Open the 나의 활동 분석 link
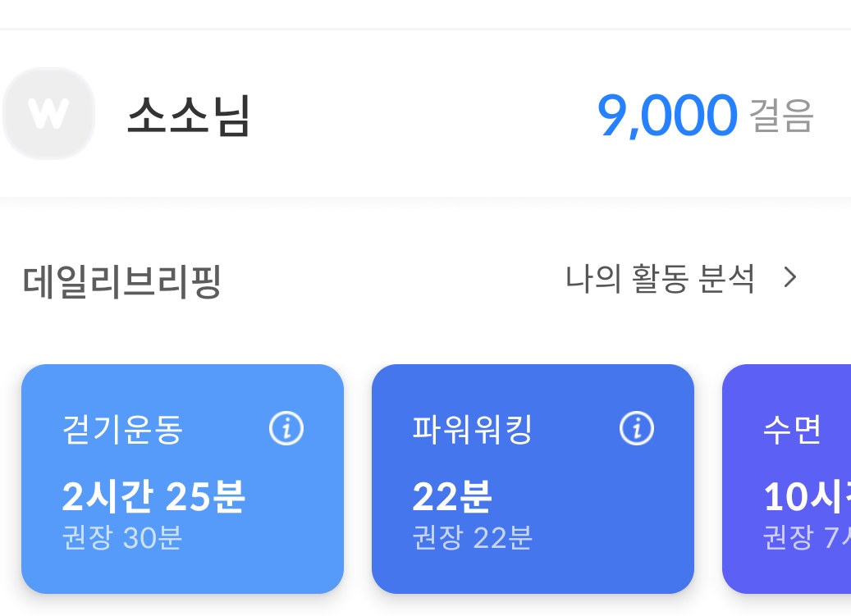Screen dimensions: 851x616 click(660, 279)
